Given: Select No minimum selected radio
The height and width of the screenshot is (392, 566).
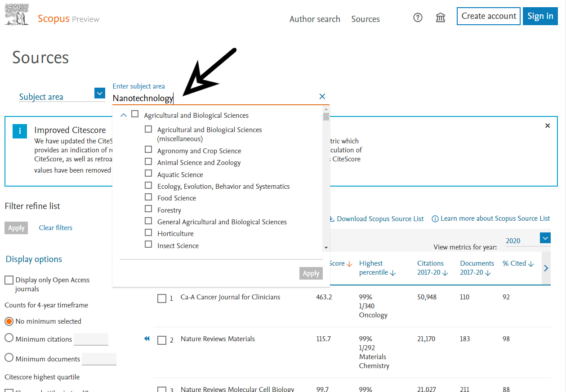Looking at the screenshot, I should (x=9, y=321).
